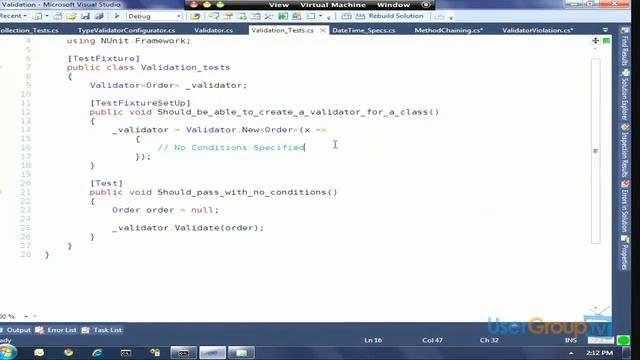The image size is (640, 360).
Task: Open the Solution Explorer side panel
Action: pyautogui.click(x=625, y=95)
